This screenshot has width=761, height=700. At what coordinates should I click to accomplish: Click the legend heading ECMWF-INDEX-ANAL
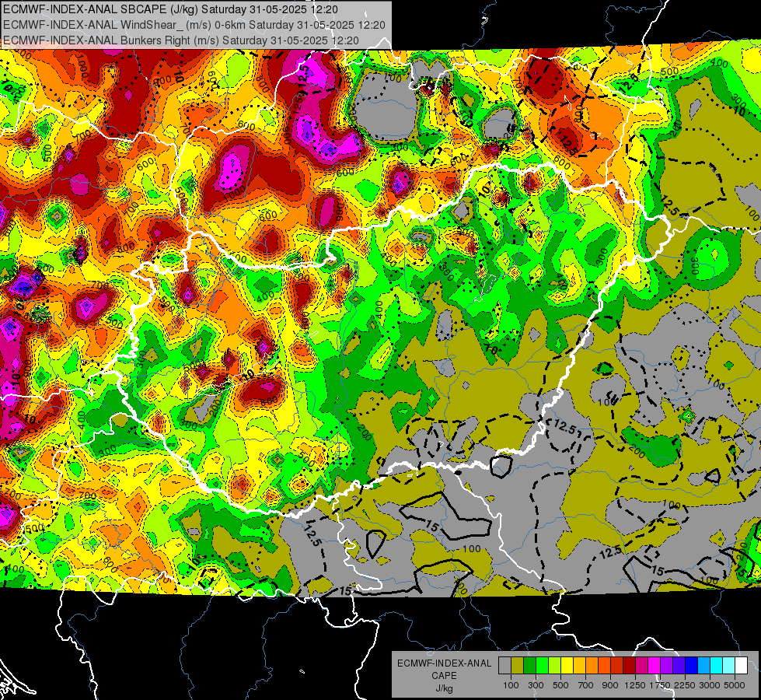point(444,663)
